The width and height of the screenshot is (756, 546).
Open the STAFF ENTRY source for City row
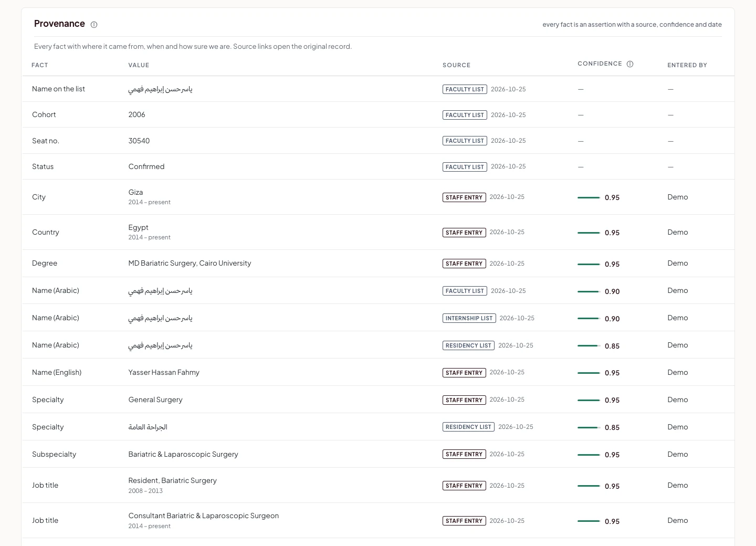[x=464, y=197]
